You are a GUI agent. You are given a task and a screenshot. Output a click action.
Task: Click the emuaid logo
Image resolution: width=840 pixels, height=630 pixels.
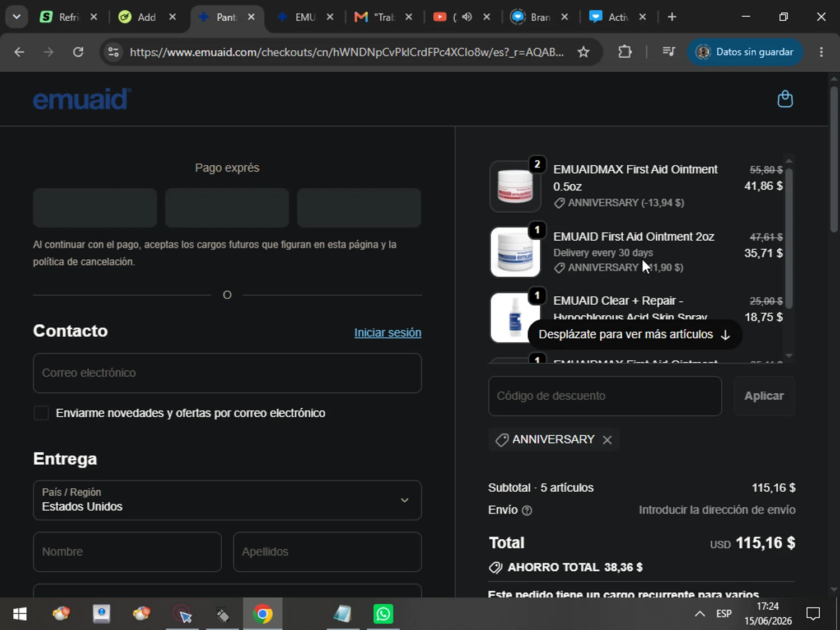(82, 99)
